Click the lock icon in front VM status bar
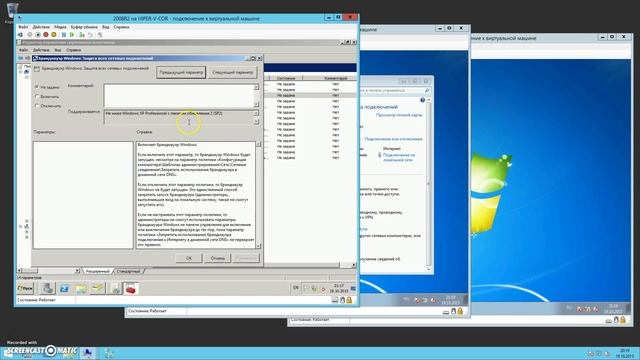This screenshot has height=360, width=640. click(x=349, y=300)
